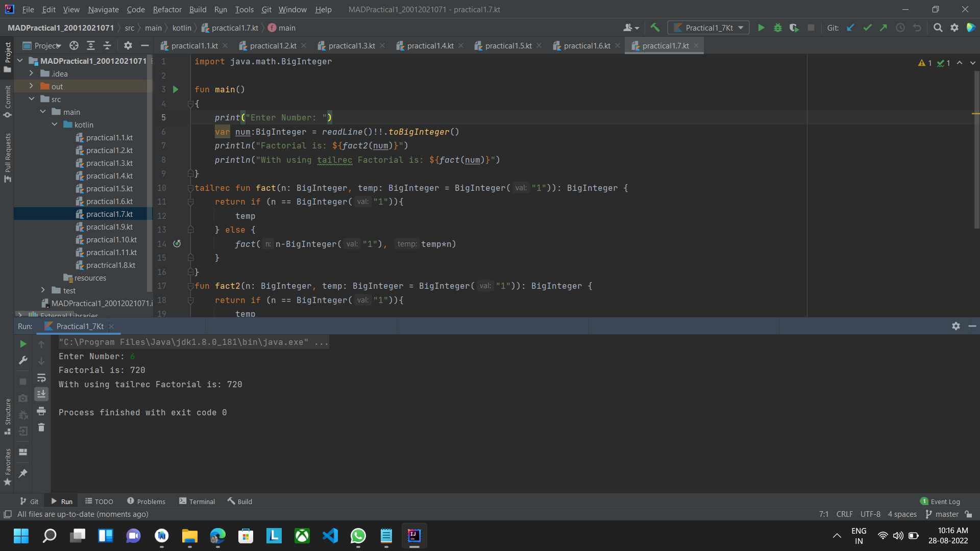Push commits using the green arrow icon
The width and height of the screenshot is (980, 551).
(884, 28)
